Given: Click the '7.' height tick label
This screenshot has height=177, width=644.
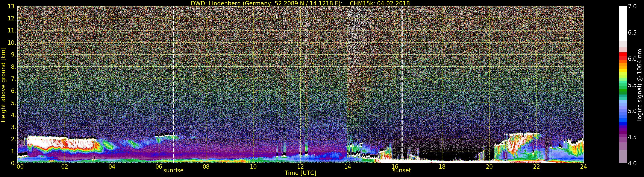Looking at the screenshot, I should coord(13,79).
